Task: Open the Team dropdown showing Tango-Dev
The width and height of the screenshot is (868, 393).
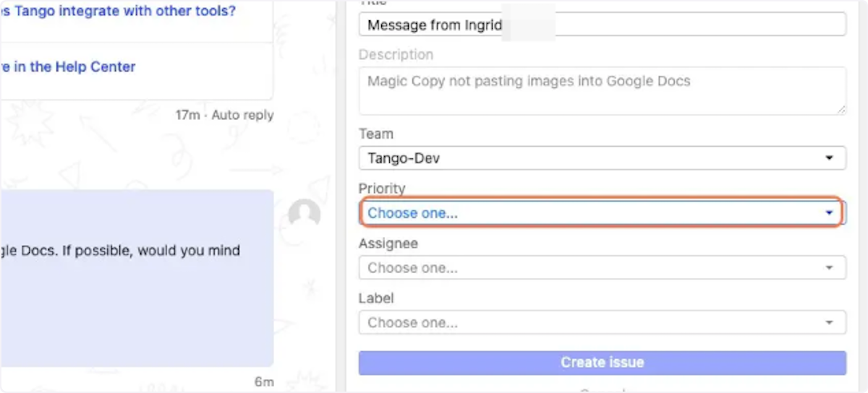Action: click(602, 158)
